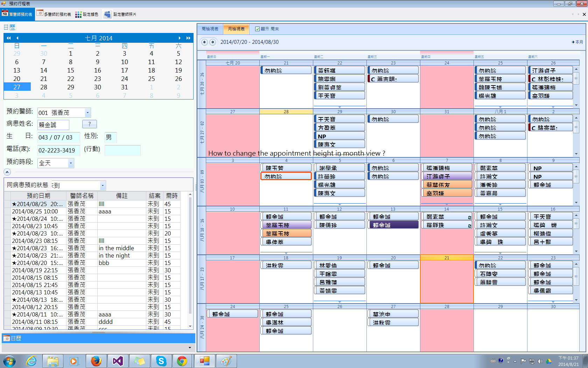Viewport: 588px width, 368px height.
Task: Click the question mark patient lookup button
Action: [90, 124]
